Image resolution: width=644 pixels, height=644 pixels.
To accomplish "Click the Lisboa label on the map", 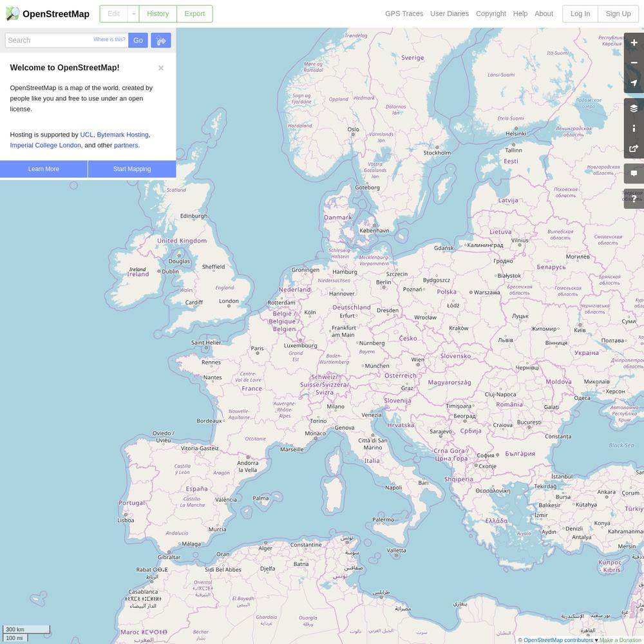I will click(x=126, y=520).
